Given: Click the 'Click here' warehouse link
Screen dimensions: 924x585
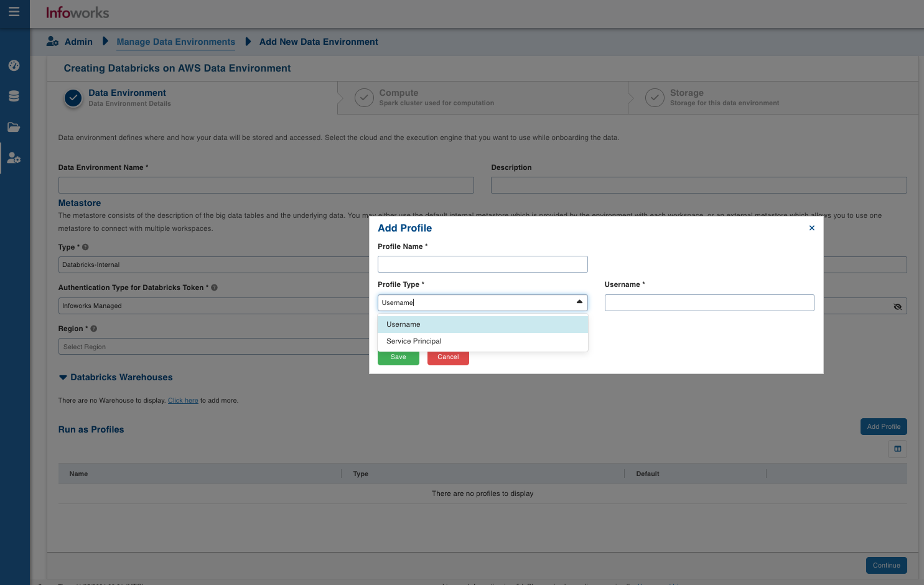Looking at the screenshot, I should (x=183, y=401).
